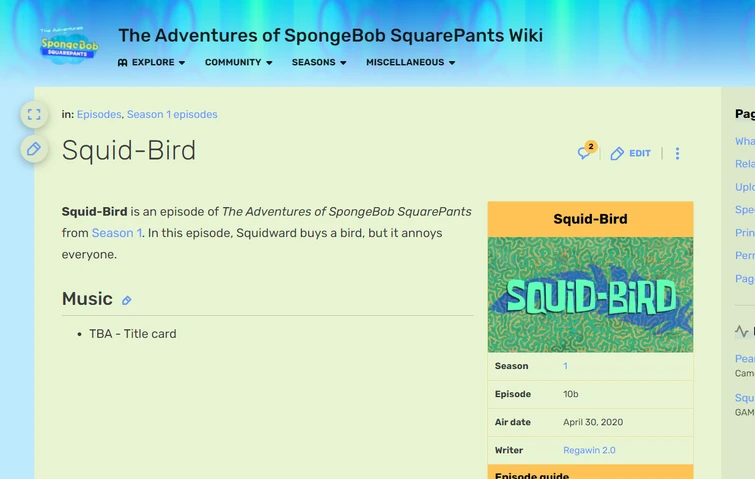Click the Squid-Bird title card image
Viewport: 755px width, 479px height.
pos(590,294)
